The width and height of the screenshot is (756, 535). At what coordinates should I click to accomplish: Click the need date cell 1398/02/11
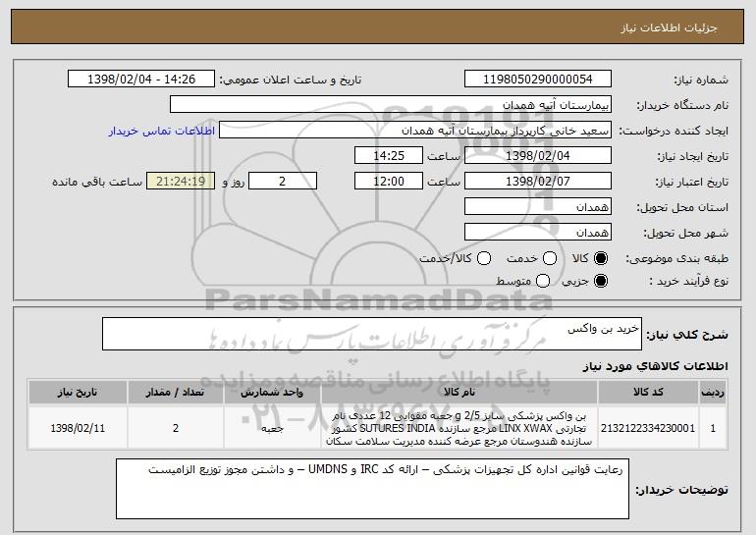pyautogui.click(x=78, y=428)
